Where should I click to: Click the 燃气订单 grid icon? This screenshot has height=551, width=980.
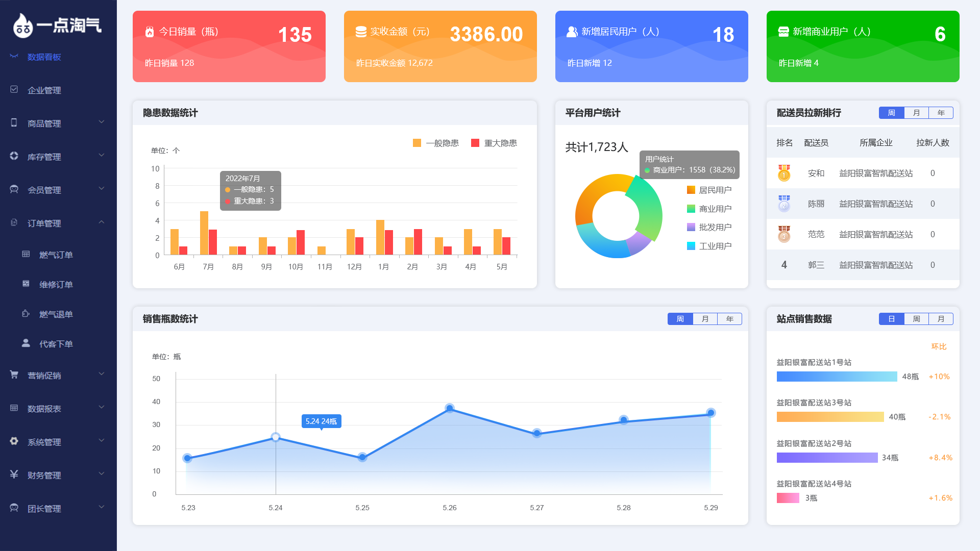point(26,254)
